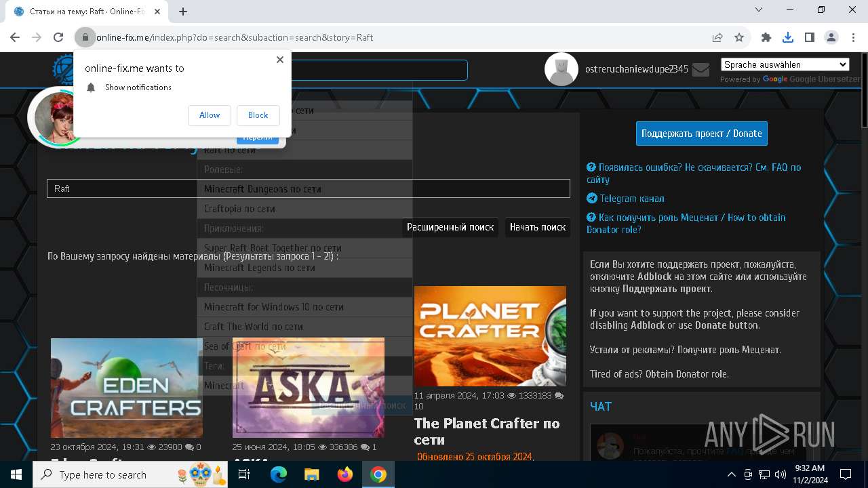This screenshot has height=488, width=868.
Task: Open Chrome extensions puzzle icon
Action: [766, 38]
